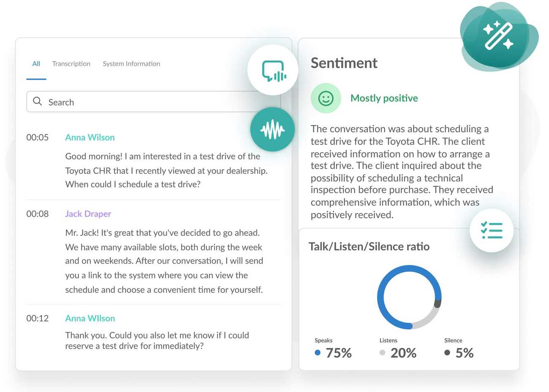The height and width of the screenshot is (392, 549).
Task: Switch to the Transcription tab
Action: point(71,63)
